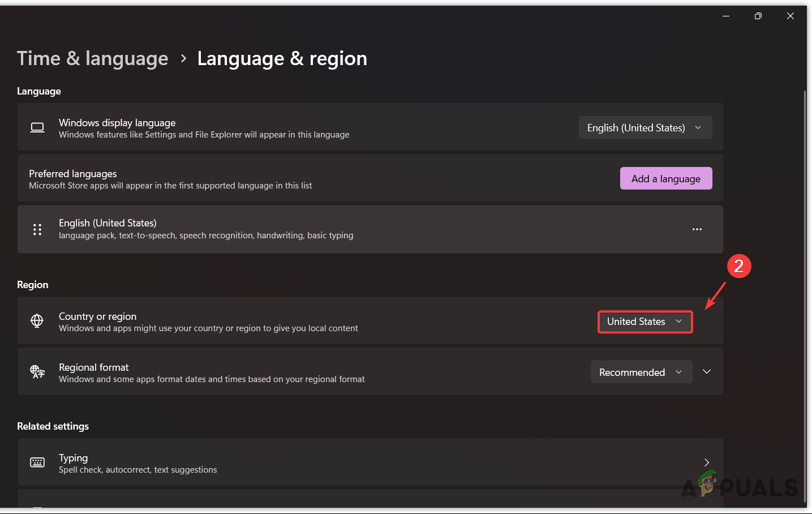
Task: Click the Typing row chevron arrow
Action: (706, 462)
